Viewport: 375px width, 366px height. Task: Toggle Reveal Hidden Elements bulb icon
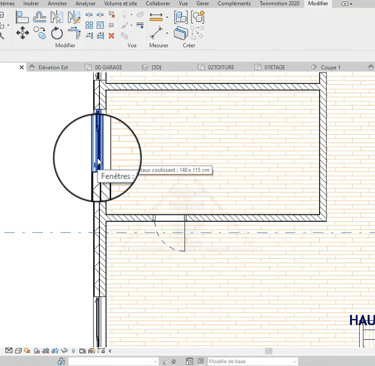point(73,351)
